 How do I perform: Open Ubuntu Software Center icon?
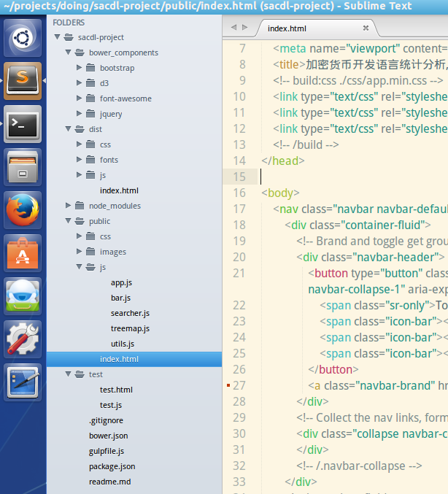tap(23, 253)
